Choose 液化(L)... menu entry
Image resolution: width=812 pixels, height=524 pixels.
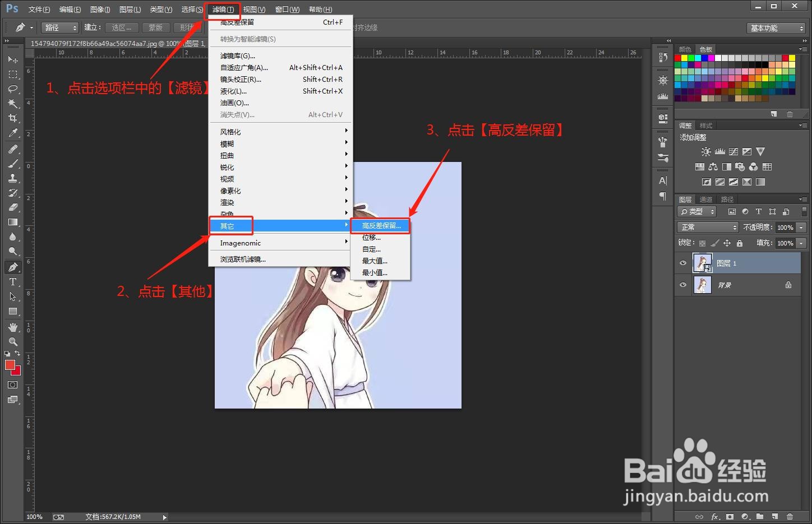pyautogui.click(x=280, y=91)
